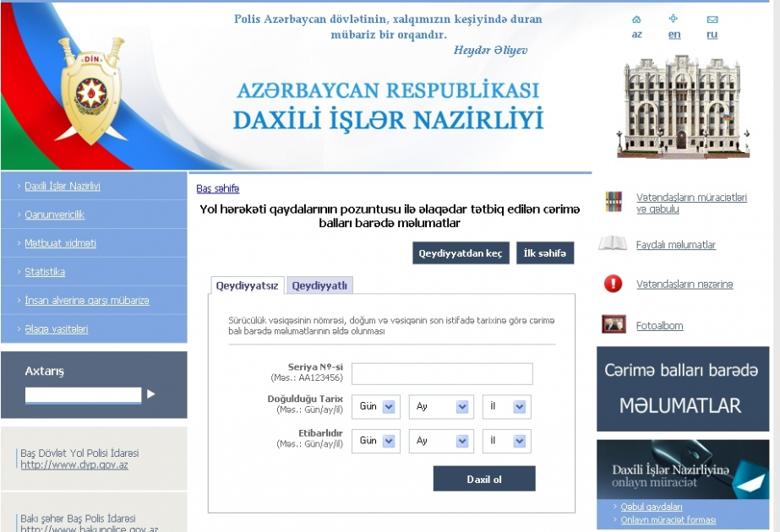Screen dimensions: 780x532
Task: Open the www.bakupolice.gov.az link
Action: coord(90,528)
